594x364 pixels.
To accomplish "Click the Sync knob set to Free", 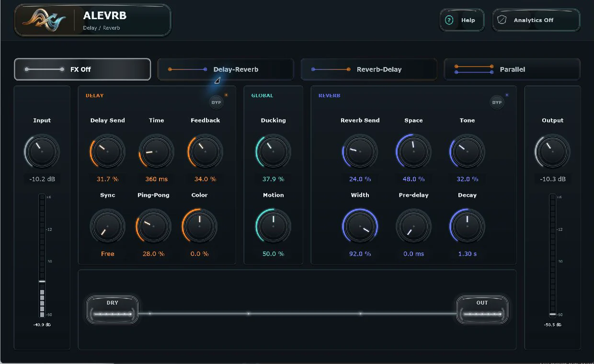I will point(107,226).
